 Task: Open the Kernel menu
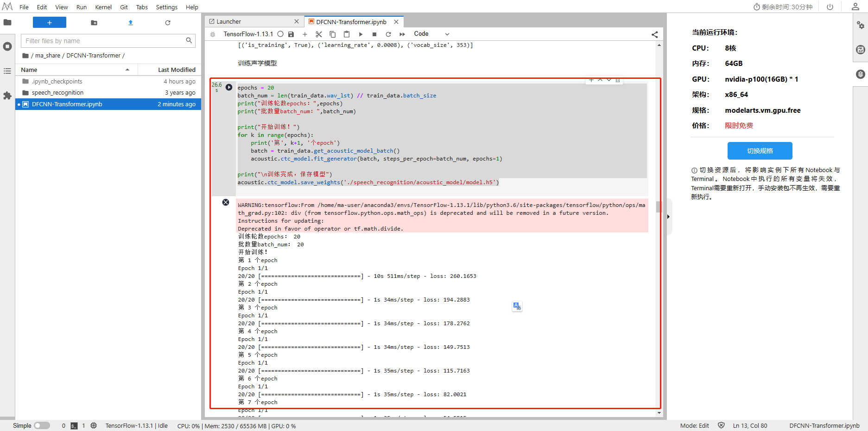coord(103,7)
